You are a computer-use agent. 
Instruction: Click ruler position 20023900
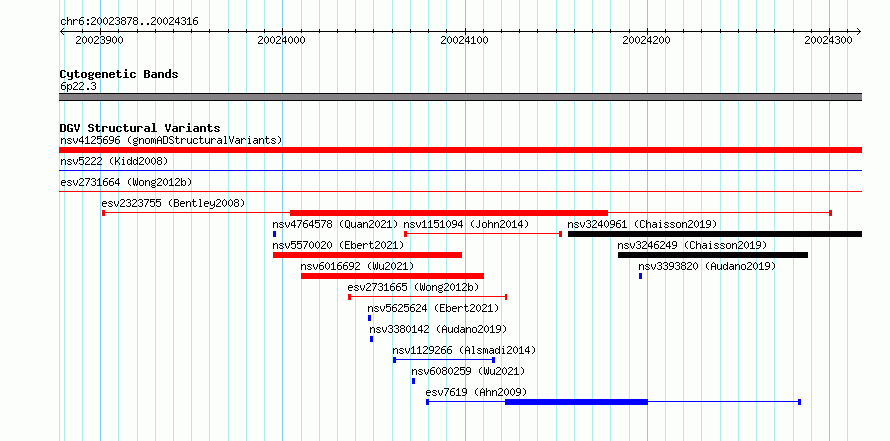(x=99, y=40)
